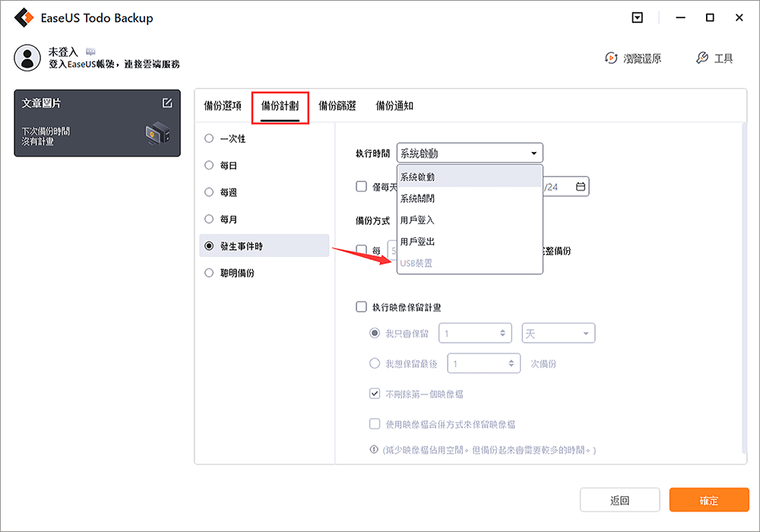Select the 我想保留最後 radio button
Viewport: 760px width, 532px height.
[x=374, y=363]
